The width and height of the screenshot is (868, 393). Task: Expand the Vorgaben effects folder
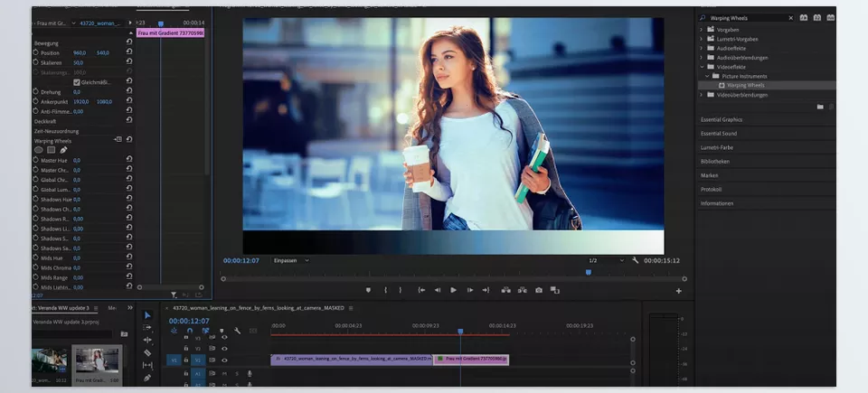702,29
